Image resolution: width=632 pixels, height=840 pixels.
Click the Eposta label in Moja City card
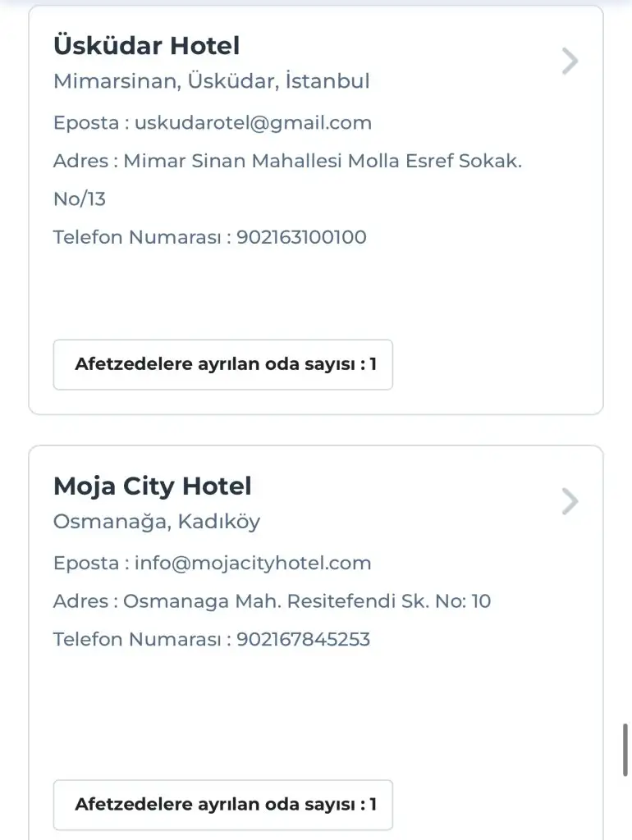85,563
